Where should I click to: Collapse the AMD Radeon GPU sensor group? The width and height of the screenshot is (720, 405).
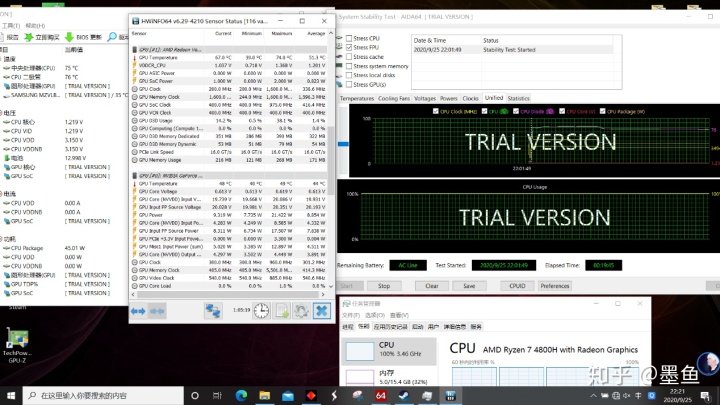click(135, 49)
